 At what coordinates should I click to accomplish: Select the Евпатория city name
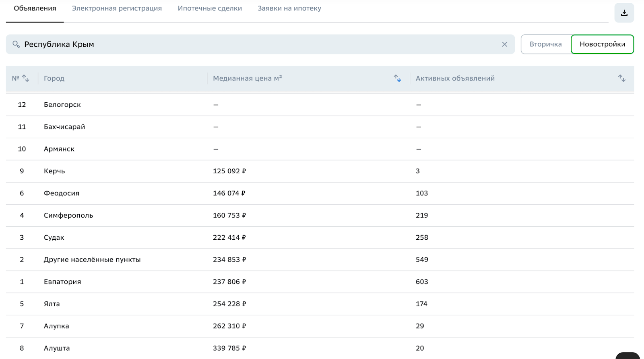pyautogui.click(x=62, y=282)
